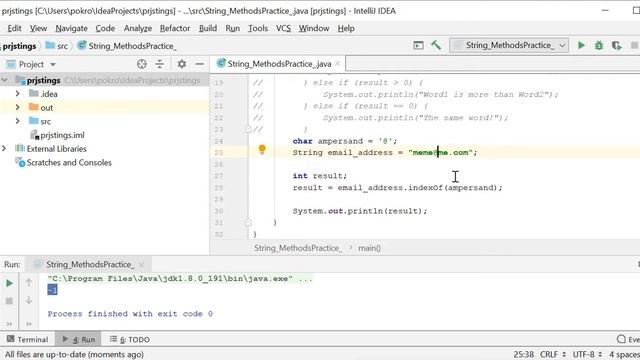Open the VCS menu
The height and width of the screenshot is (360, 640).
coord(283,28)
